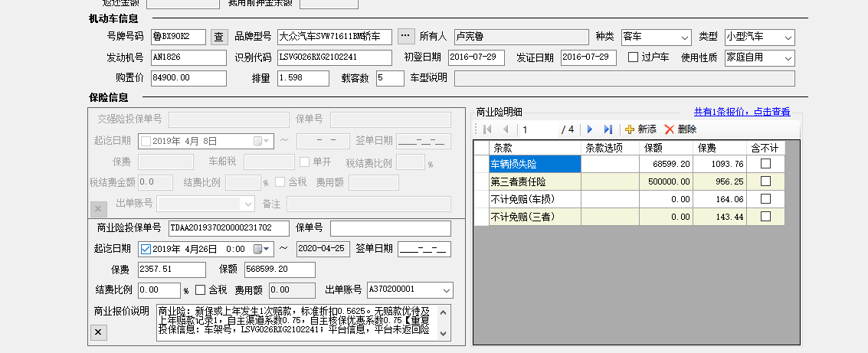Image resolution: width=868 pixels, height=353 pixels.
Task: Click the 商业险投保单号 field
Action: coord(228,228)
